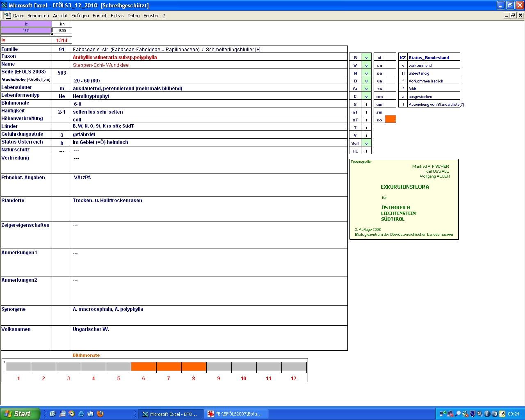Open the Datei menu

coord(18,16)
